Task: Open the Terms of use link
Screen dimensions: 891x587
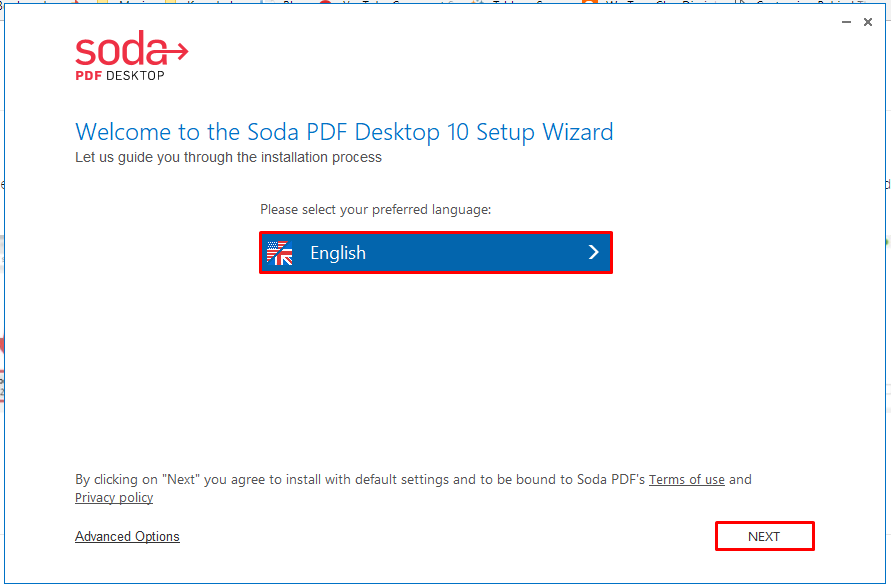Action: pyautogui.click(x=686, y=480)
